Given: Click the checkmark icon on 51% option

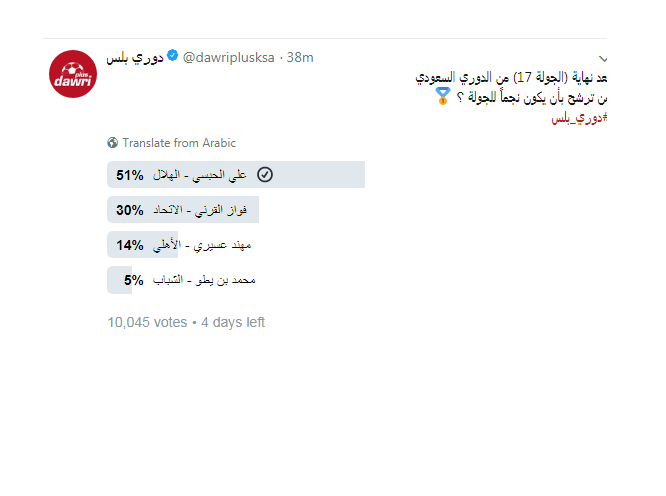Looking at the screenshot, I should pos(265,175).
